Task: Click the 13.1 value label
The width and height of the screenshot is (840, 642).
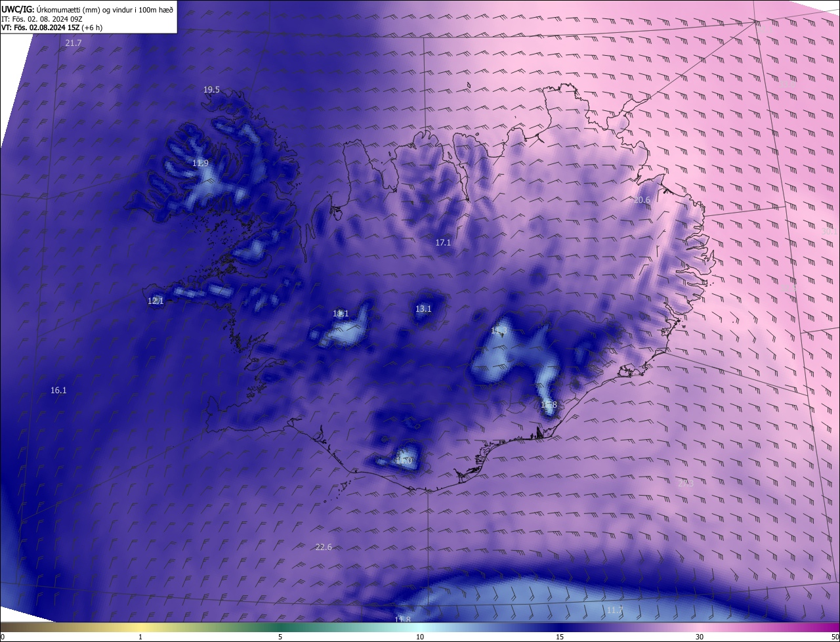Action: [x=423, y=309]
